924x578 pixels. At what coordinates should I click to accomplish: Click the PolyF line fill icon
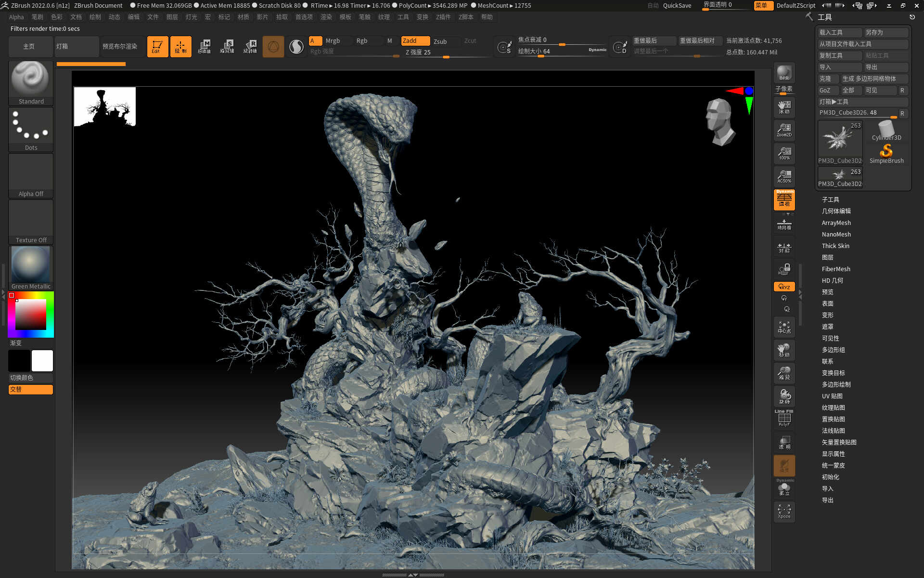tap(784, 418)
